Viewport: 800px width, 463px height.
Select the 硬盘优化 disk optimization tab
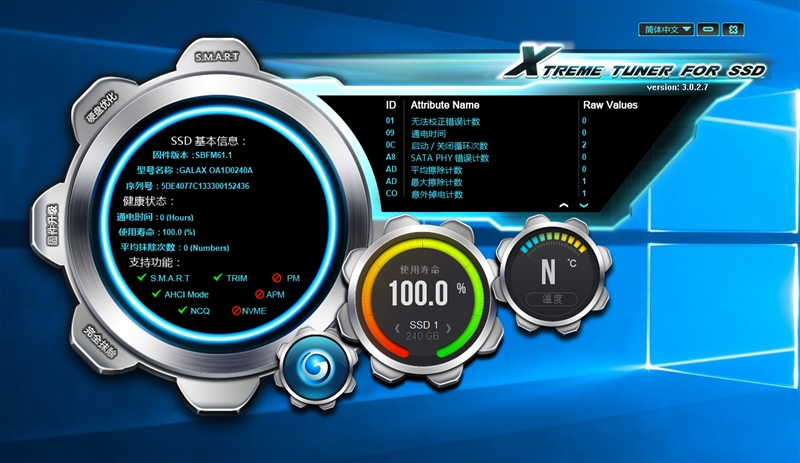[102, 109]
